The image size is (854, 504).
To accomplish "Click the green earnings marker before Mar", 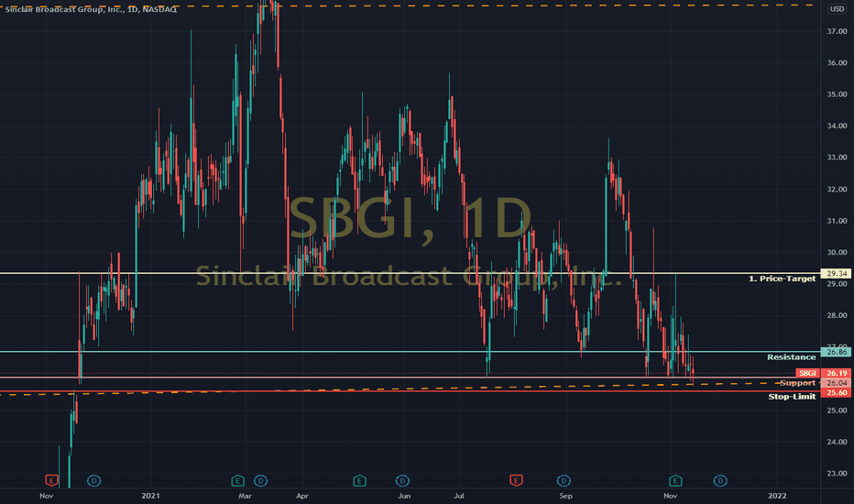I will point(237,480).
